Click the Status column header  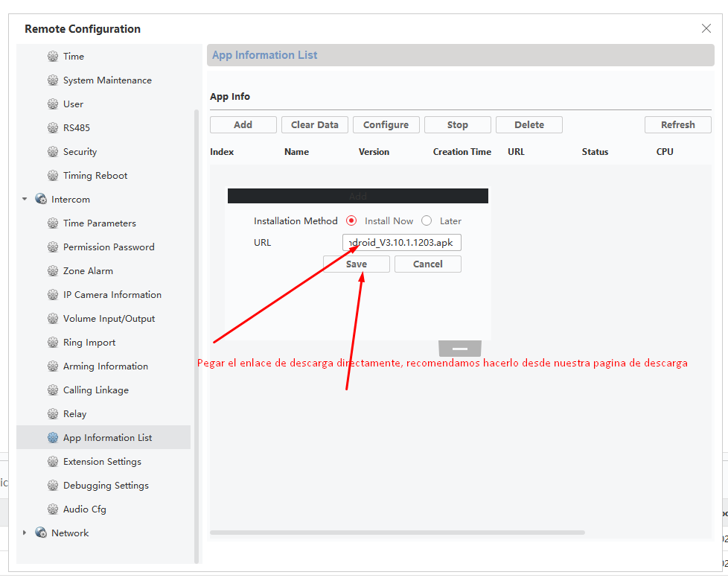[595, 151]
